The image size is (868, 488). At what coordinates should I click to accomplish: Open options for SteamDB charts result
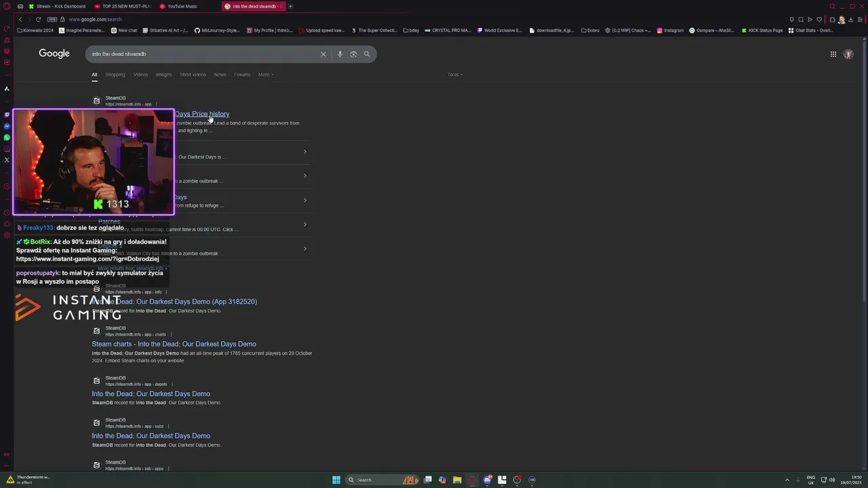[171, 334]
